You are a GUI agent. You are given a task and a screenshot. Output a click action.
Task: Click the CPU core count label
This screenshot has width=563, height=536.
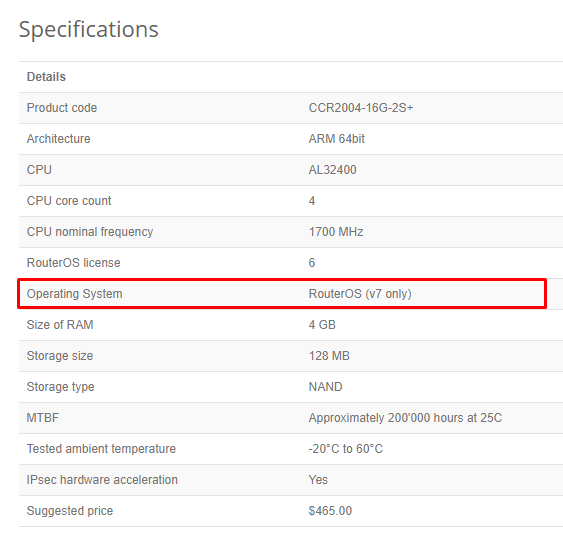click(69, 201)
